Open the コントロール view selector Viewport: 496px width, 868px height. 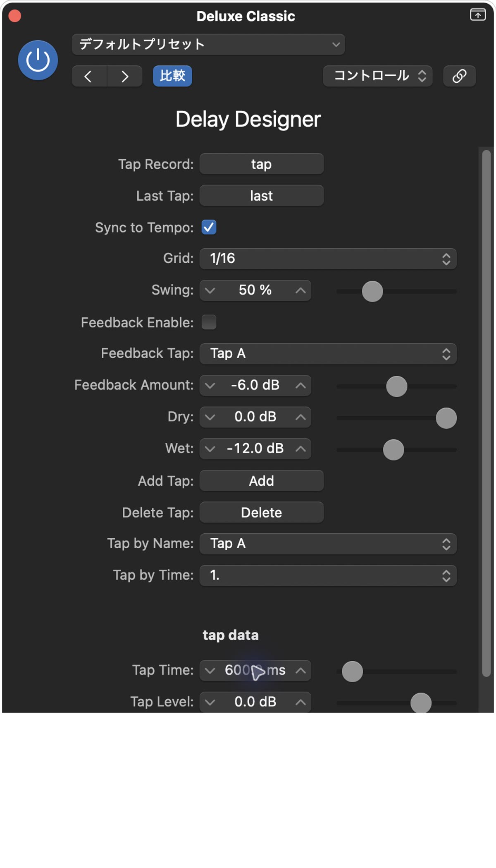(x=378, y=76)
